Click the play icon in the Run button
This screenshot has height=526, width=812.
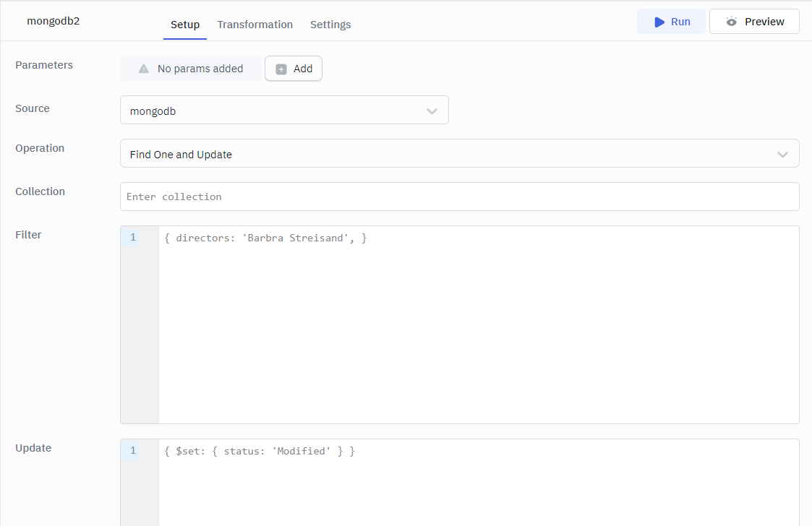coord(659,22)
